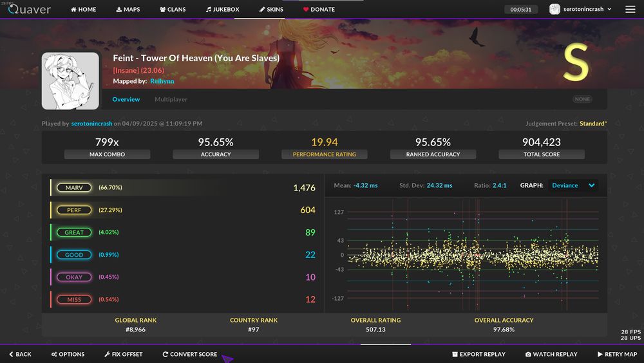Click CONVERT SCORE label

tap(193, 354)
